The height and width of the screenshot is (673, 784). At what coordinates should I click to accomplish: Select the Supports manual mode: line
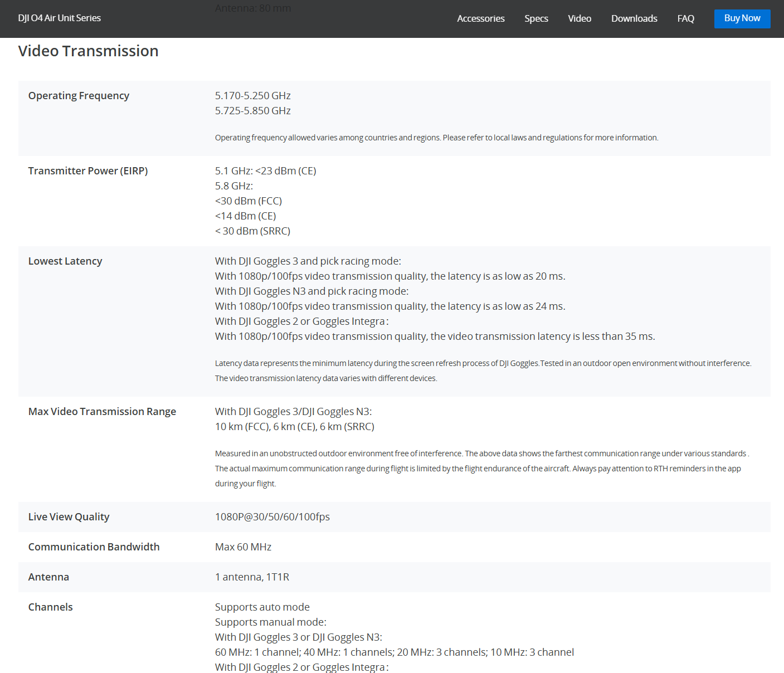pyautogui.click(x=271, y=622)
